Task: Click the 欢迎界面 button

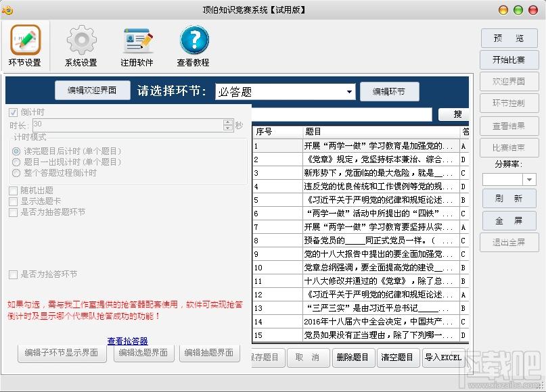Action: click(x=509, y=81)
